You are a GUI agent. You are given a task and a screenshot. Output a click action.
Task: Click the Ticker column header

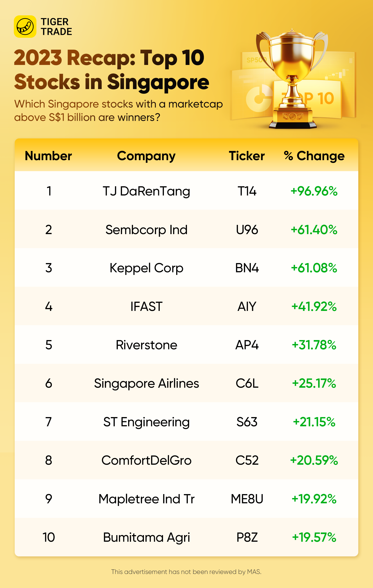click(x=247, y=156)
